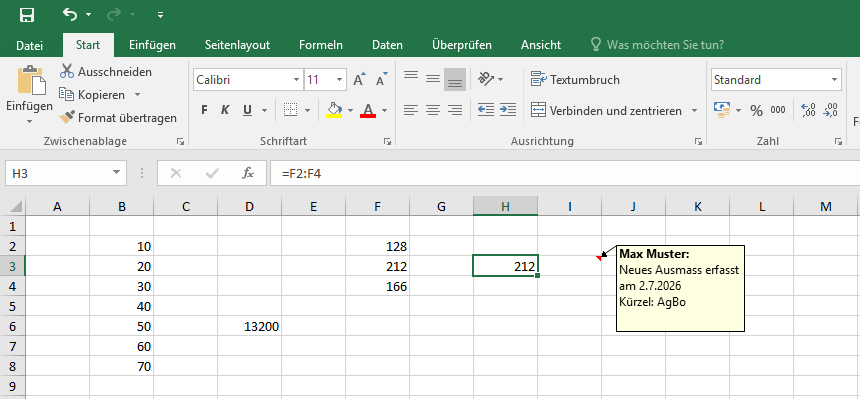Screen dimensions: 860x399
Task: Align text left
Action: [411, 110]
